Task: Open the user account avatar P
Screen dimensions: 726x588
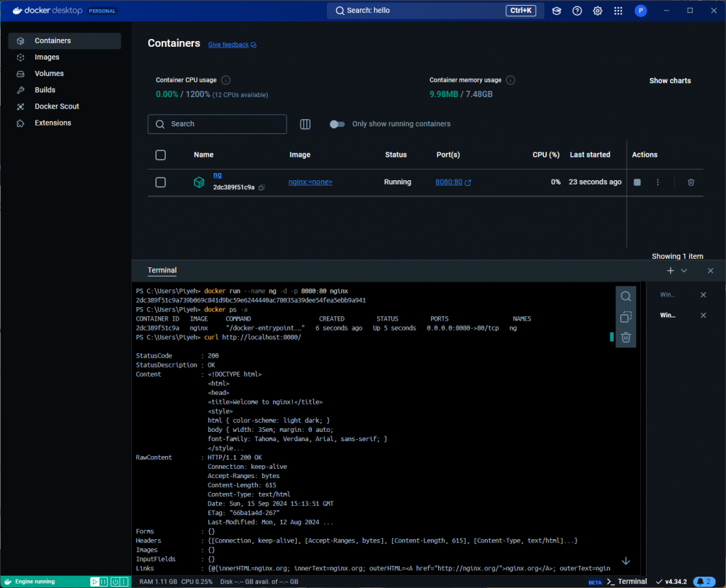Action: (641, 11)
